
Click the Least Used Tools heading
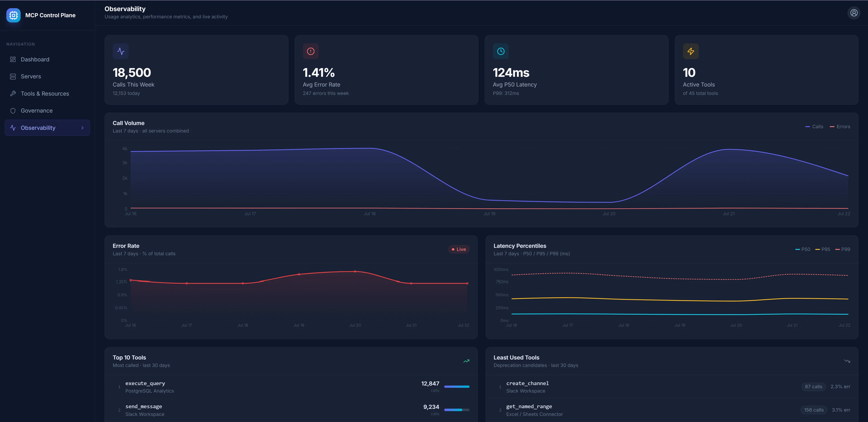[x=516, y=358]
